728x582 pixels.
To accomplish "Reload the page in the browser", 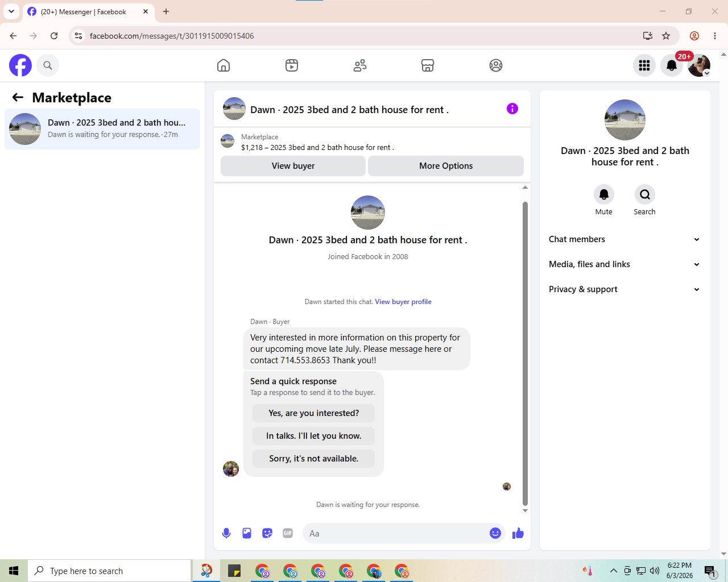I will click(x=54, y=36).
